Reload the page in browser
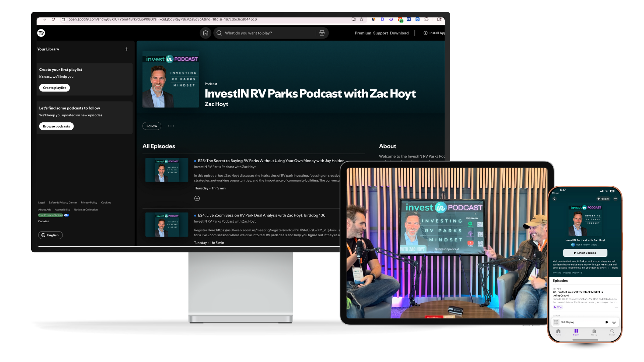 point(53,19)
